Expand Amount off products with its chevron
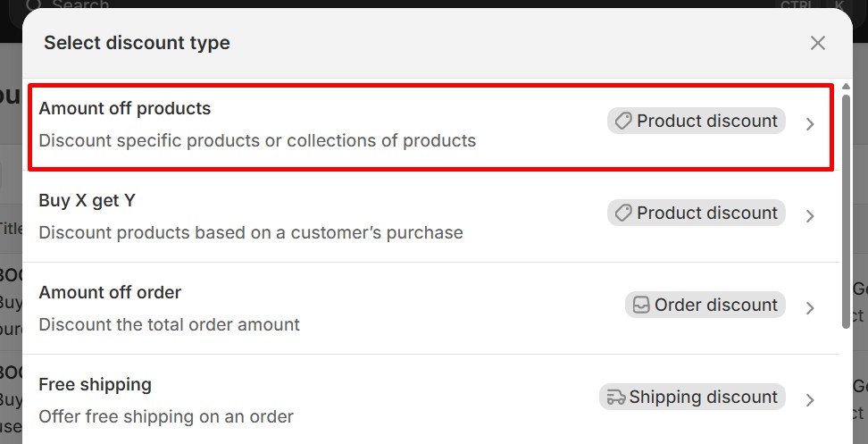Viewport: 868px width, 444px height. (810, 124)
